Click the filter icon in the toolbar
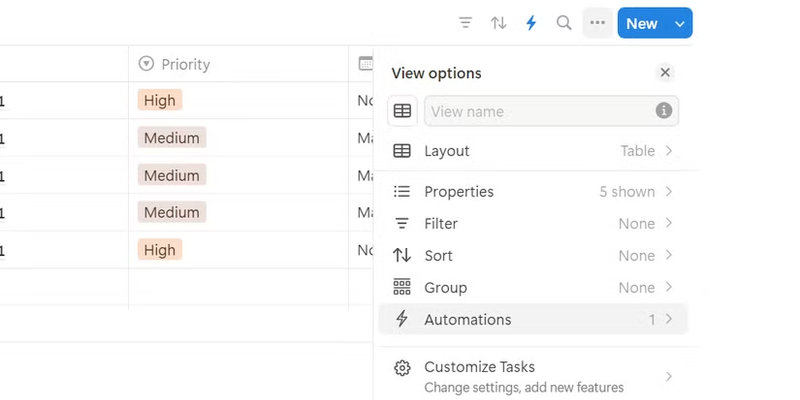Image resolution: width=800 pixels, height=400 pixels. click(465, 23)
